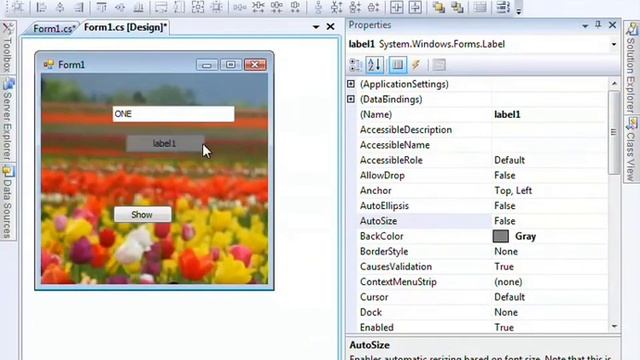Expand the (ApplicationSettings) node
Viewport: 640px width, 360px height.
(351, 84)
